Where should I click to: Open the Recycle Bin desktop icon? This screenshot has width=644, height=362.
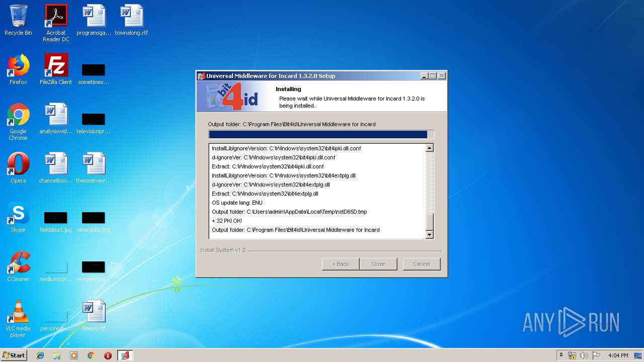pos(18,20)
